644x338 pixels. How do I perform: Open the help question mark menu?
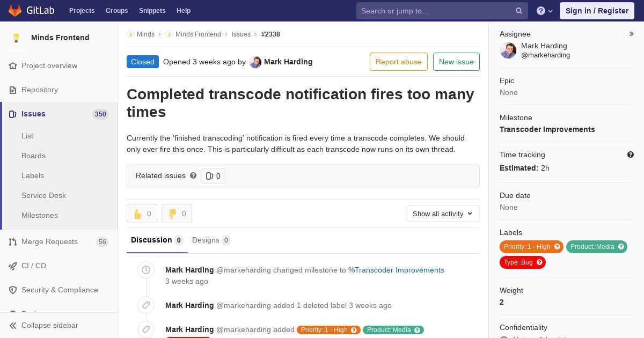point(545,11)
